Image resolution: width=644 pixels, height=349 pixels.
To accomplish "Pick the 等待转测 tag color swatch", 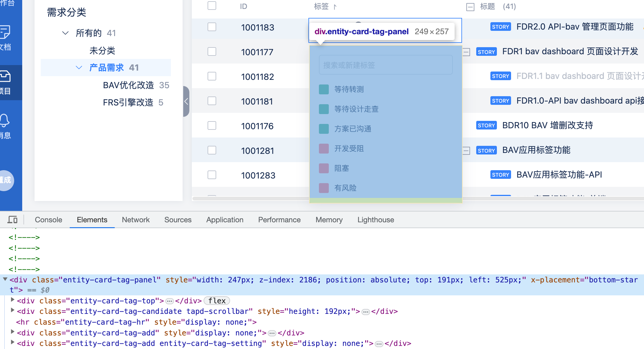I will (x=324, y=89).
